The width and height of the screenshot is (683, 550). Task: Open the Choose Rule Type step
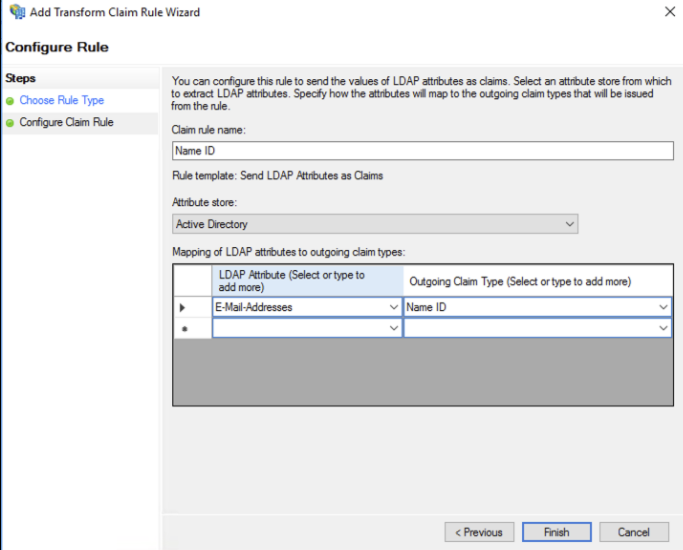click(62, 100)
